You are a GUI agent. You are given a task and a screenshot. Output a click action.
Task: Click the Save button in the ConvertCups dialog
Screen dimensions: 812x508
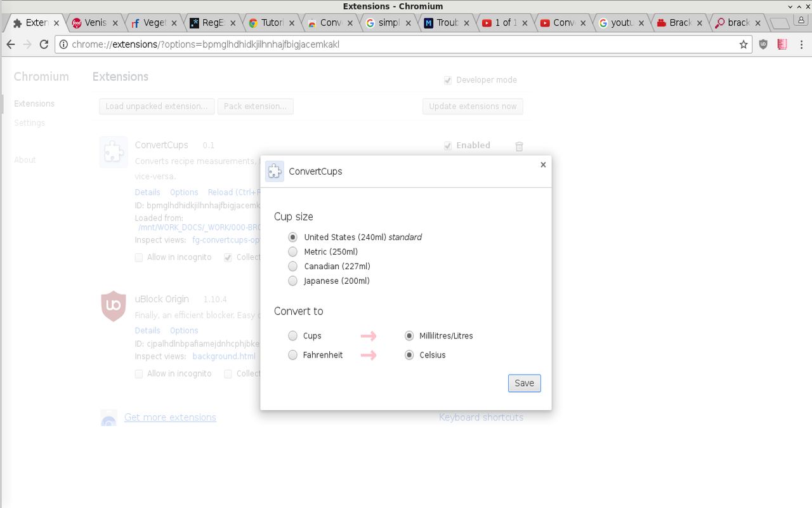pos(524,383)
